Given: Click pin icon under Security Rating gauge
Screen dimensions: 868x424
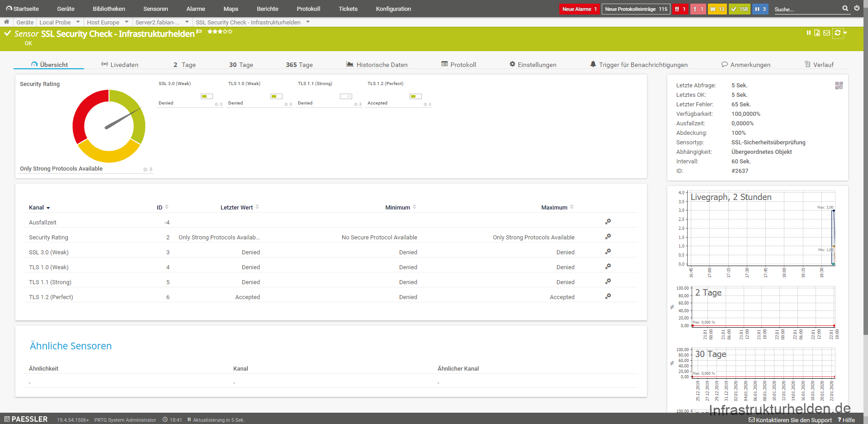Looking at the screenshot, I should pos(151,170).
